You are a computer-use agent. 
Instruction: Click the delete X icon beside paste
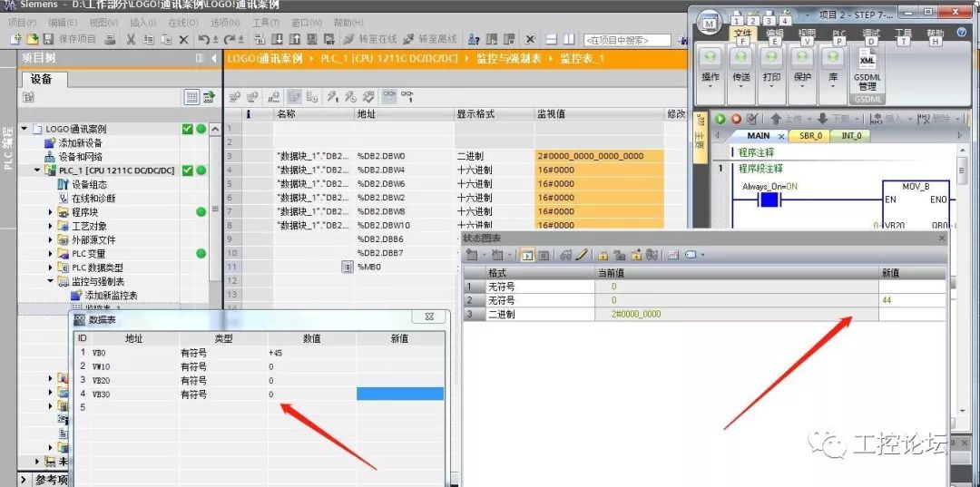(183, 39)
